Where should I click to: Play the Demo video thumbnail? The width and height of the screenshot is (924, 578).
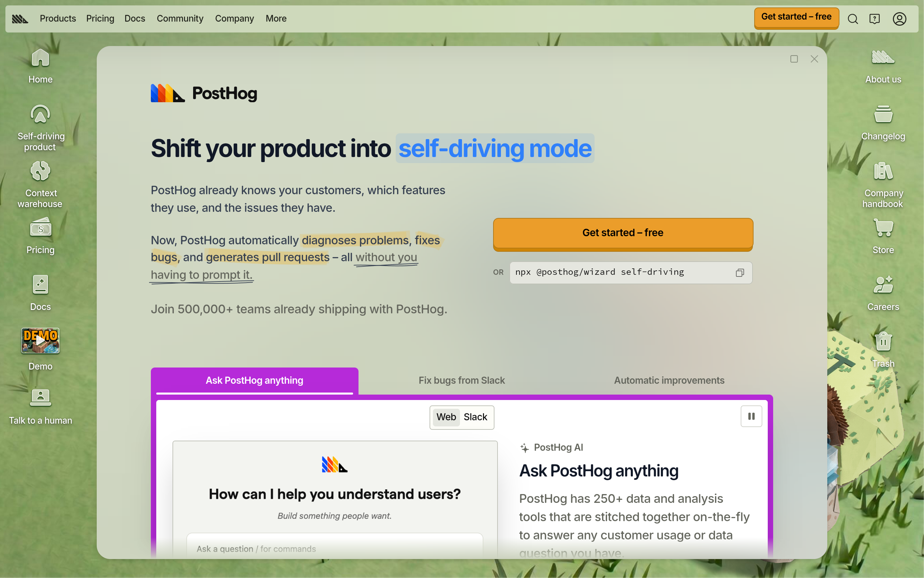point(41,340)
